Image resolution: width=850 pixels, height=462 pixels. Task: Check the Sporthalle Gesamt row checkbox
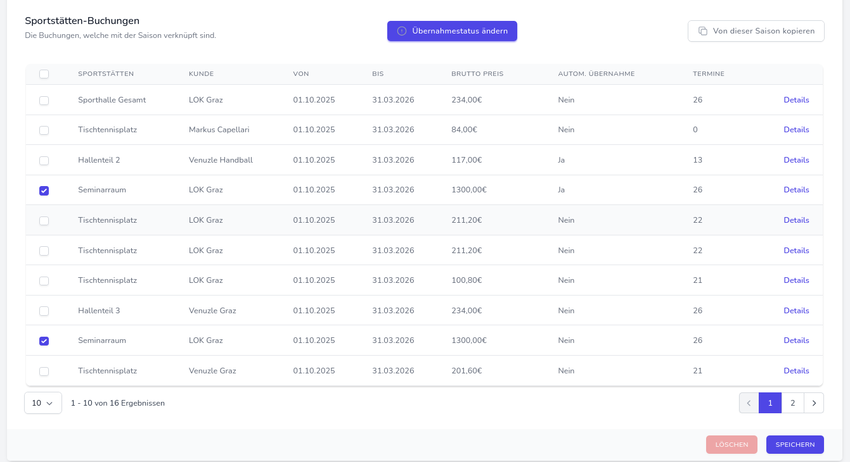coord(44,100)
